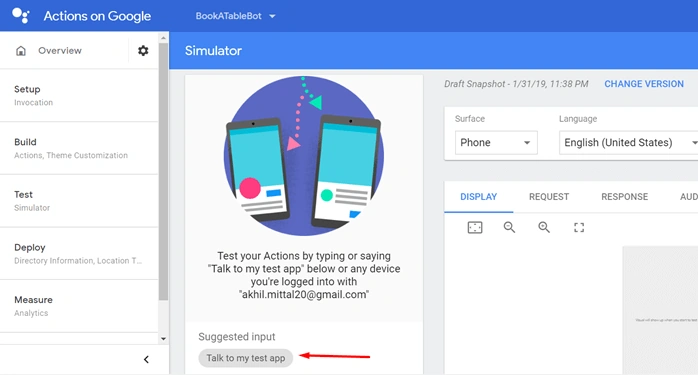Go to Overview in the sidebar
This screenshot has height=375, width=698.
click(x=60, y=51)
